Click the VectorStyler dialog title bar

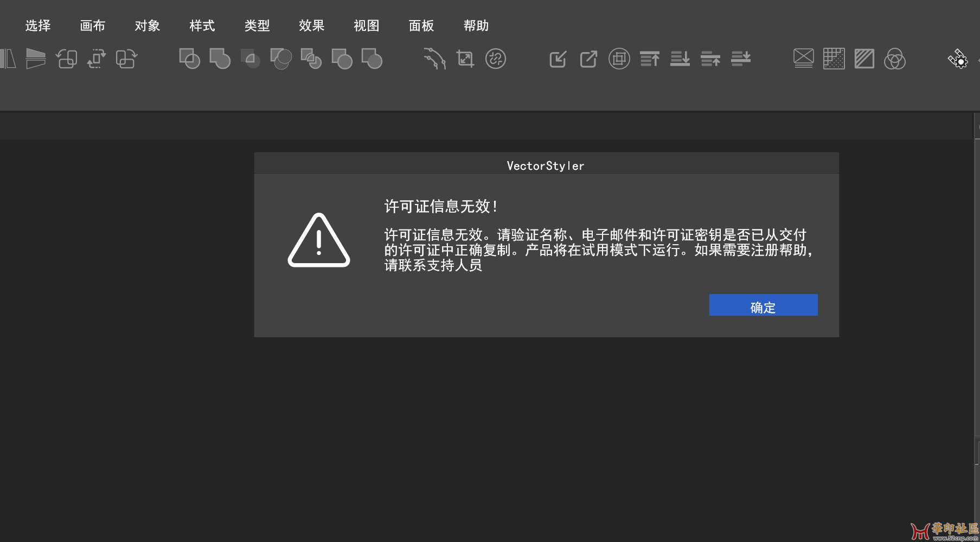pyautogui.click(x=546, y=163)
